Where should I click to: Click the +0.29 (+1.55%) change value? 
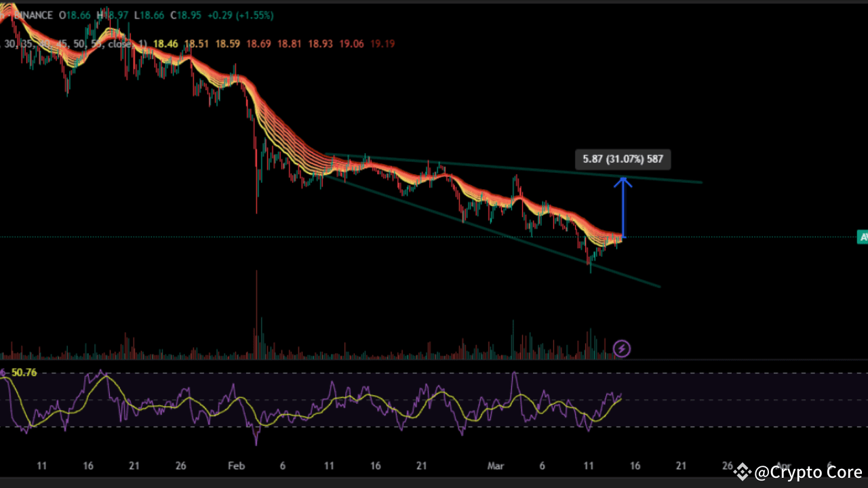[239, 15]
